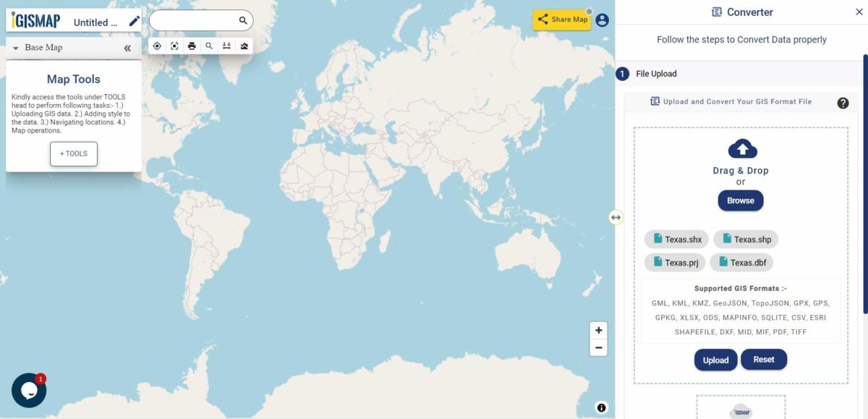Viewport: 868px width, 419px height.
Task: Expand the Base Map dropdown
Action: click(x=15, y=47)
